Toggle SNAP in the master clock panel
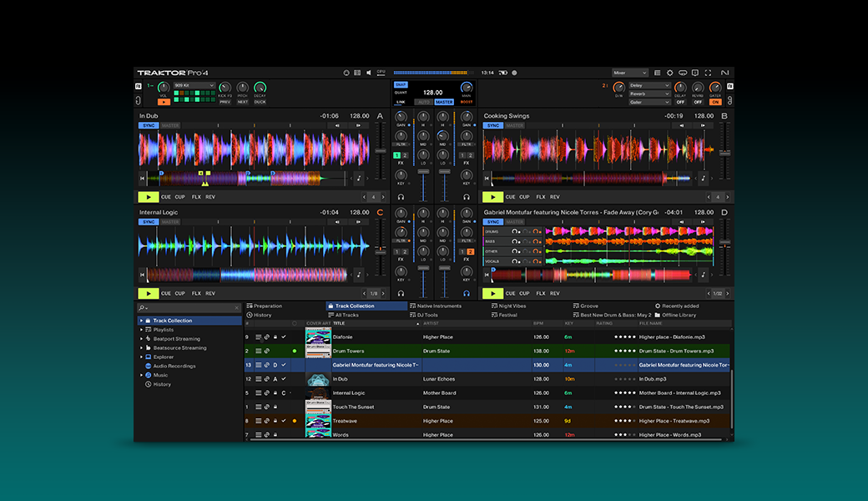The image size is (868, 501). point(401,84)
